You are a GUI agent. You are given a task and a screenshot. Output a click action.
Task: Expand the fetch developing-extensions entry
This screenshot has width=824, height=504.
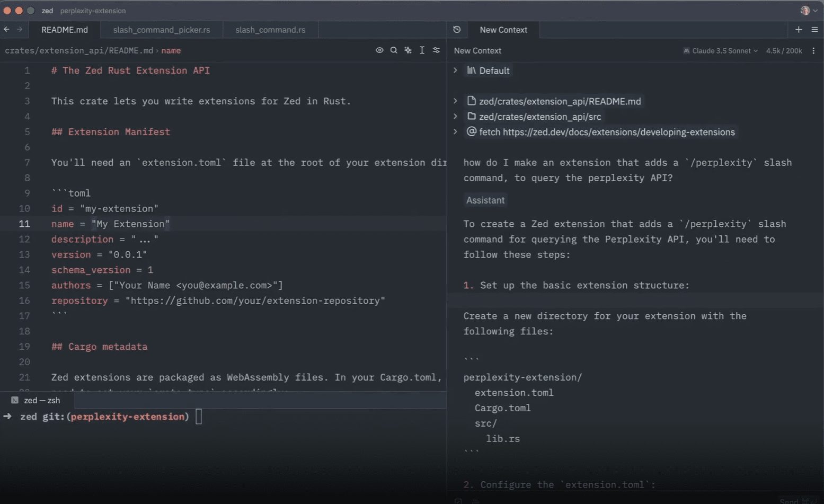click(455, 131)
